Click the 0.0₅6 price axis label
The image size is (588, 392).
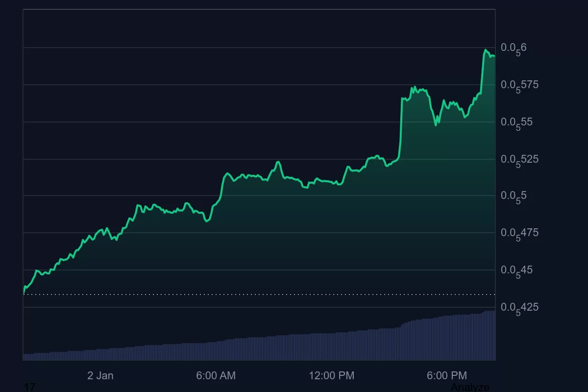point(514,48)
